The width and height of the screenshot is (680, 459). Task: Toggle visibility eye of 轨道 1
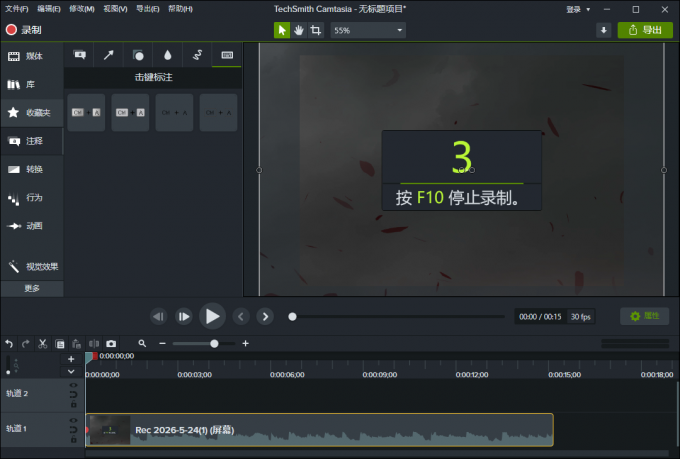coord(73,420)
